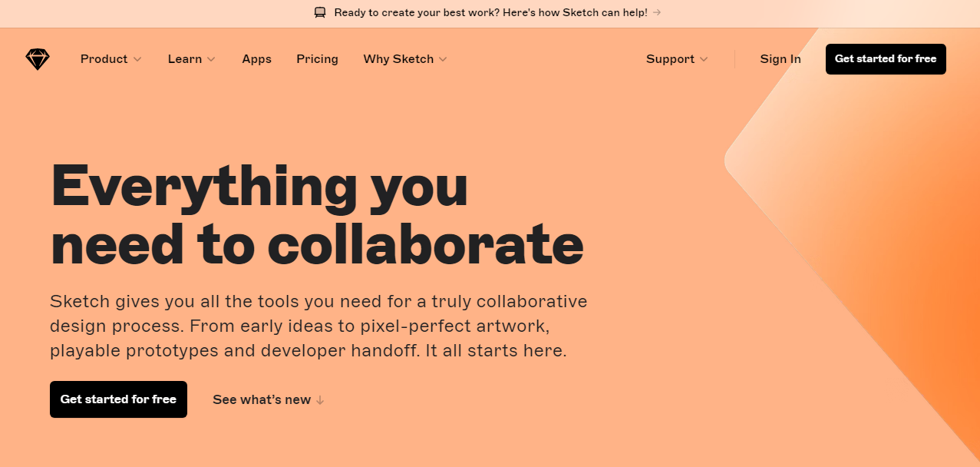Click the train icon in the banner
The height and width of the screenshot is (467, 980).
[320, 12]
